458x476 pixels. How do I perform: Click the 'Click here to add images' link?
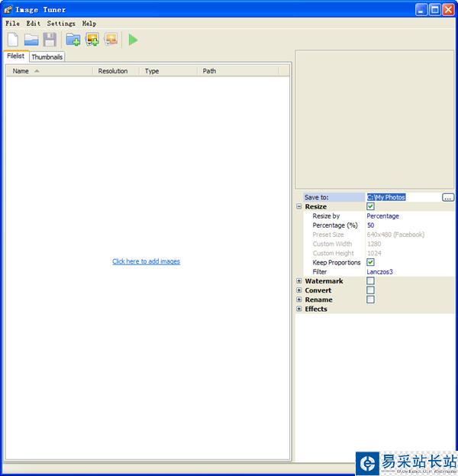click(147, 261)
